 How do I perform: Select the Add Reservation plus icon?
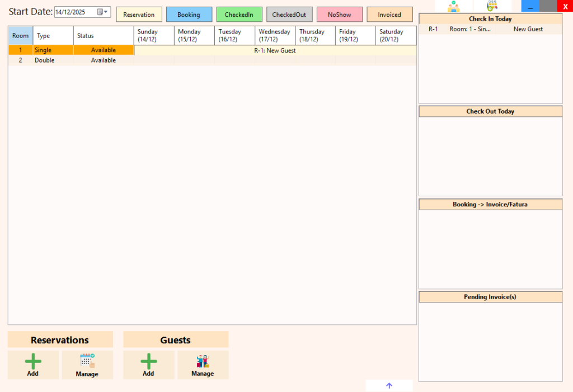[32, 361]
